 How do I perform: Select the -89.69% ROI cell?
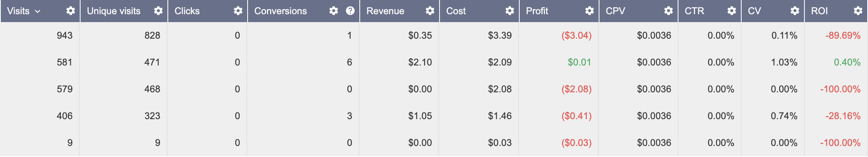pos(843,36)
